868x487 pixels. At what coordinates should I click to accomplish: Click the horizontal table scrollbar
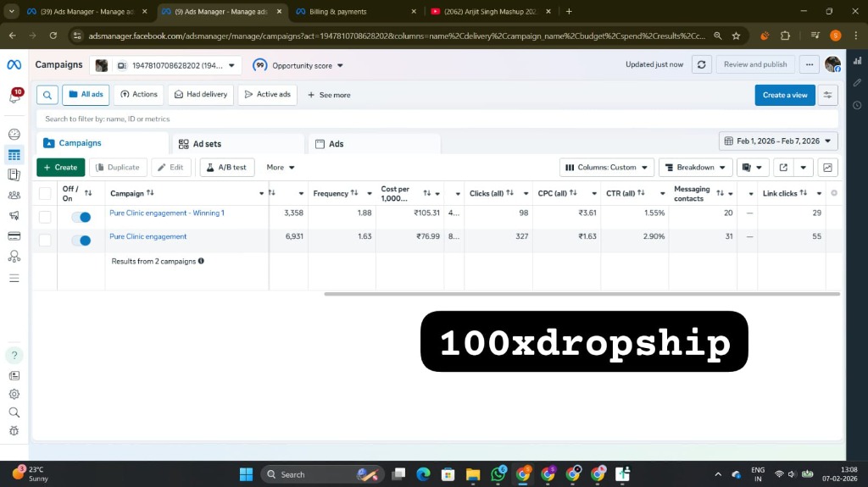pyautogui.click(x=581, y=294)
